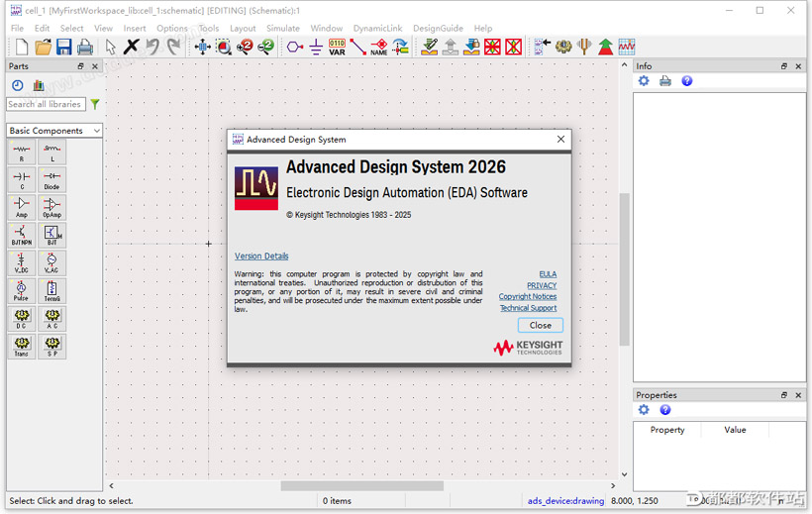This screenshot has width=812, height=514.
Task: Click the print icon in Info panel
Action: [x=665, y=81]
